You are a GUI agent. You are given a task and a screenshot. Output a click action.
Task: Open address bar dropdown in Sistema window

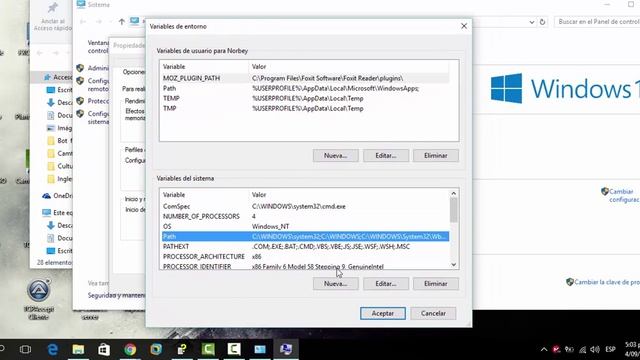(532, 22)
